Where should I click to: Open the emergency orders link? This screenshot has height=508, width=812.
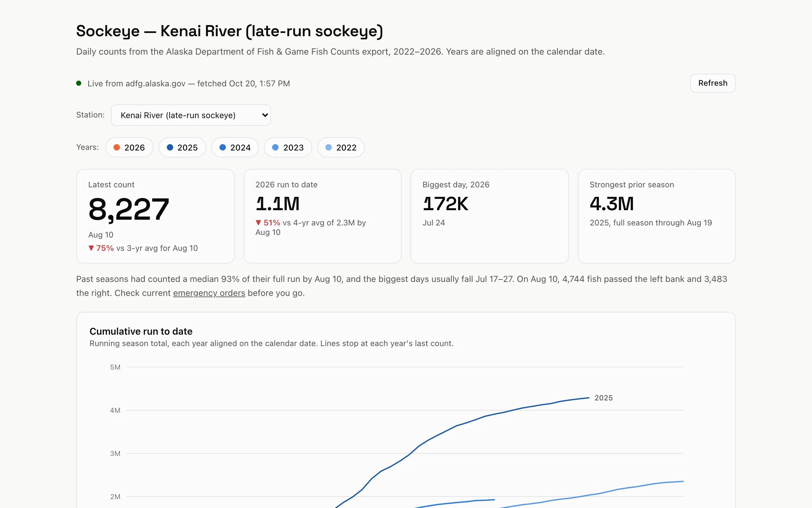click(209, 293)
